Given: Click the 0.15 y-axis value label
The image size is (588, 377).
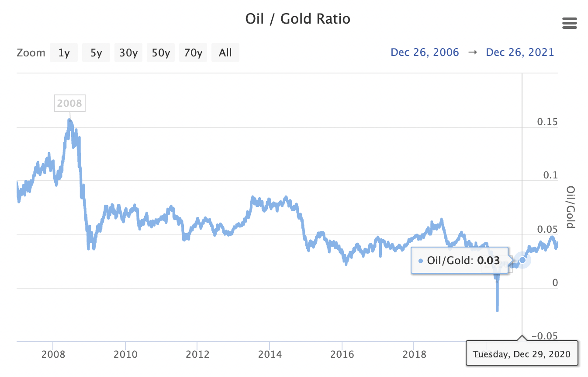Looking at the screenshot, I should pos(547,122).
